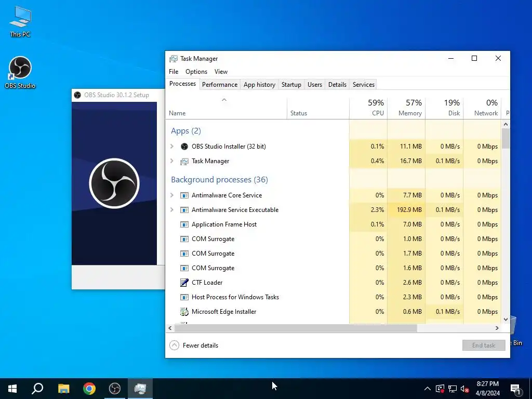Viewport: 532px width, 399px height.
Task: Switch to the App history tab
Action: pyautogui.click(x=259, y=85)
